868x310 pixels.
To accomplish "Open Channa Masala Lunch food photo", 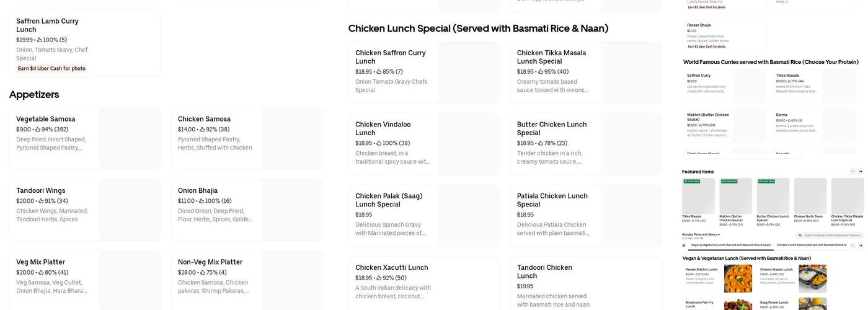I will point(812,278).
